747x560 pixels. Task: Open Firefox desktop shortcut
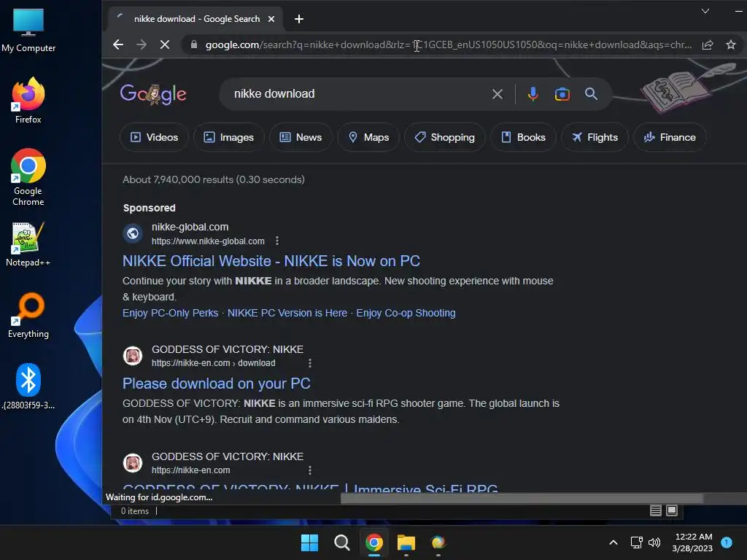[28, 101]
